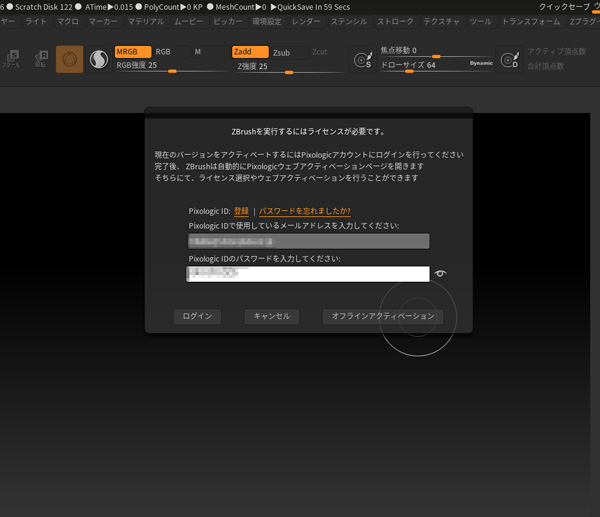Open the ステンシル menu
The height and width of the screenshot is (517, 600).
[x=349, y=22]
